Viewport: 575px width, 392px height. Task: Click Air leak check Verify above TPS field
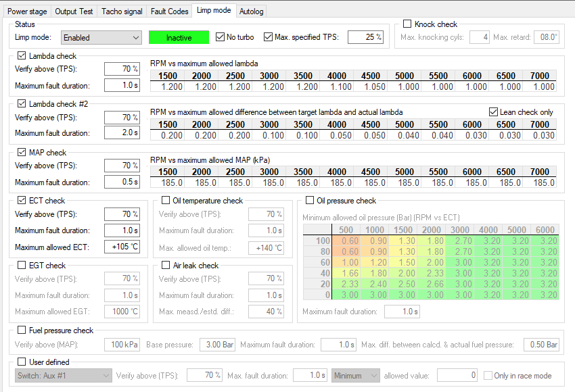pos(267,279)
